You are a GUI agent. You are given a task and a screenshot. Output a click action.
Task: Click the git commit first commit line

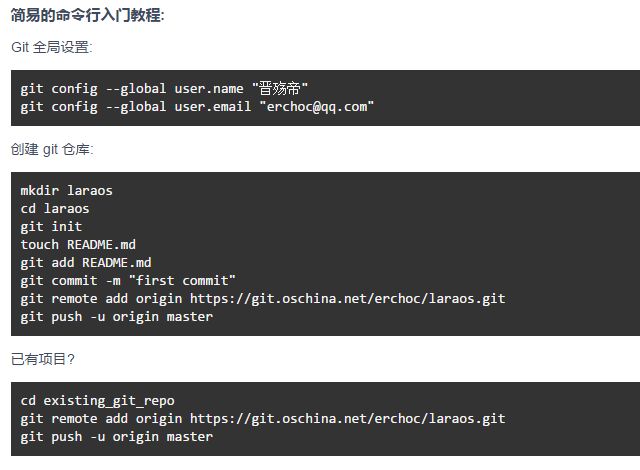click(128, 281)
